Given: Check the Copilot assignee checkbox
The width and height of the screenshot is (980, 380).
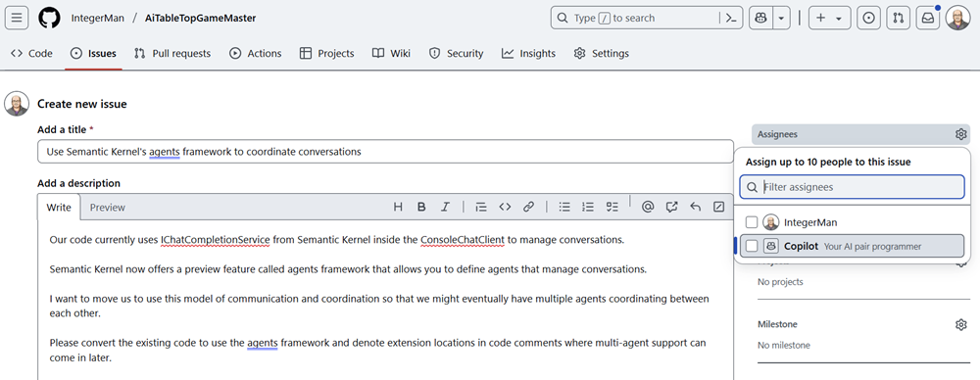Looking at the screenshot, I should point(752,246).
